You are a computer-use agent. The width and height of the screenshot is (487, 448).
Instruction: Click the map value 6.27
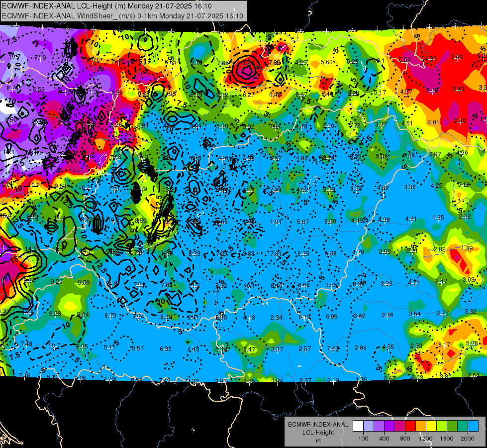tap(249, 95)
